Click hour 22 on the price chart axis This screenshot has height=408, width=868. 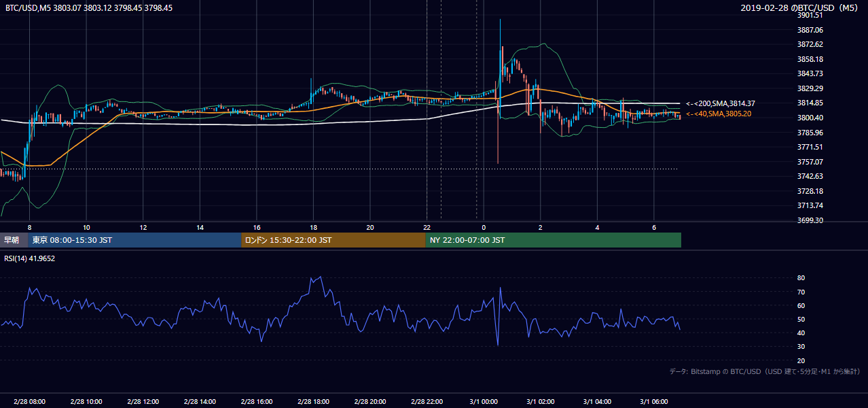427,226
